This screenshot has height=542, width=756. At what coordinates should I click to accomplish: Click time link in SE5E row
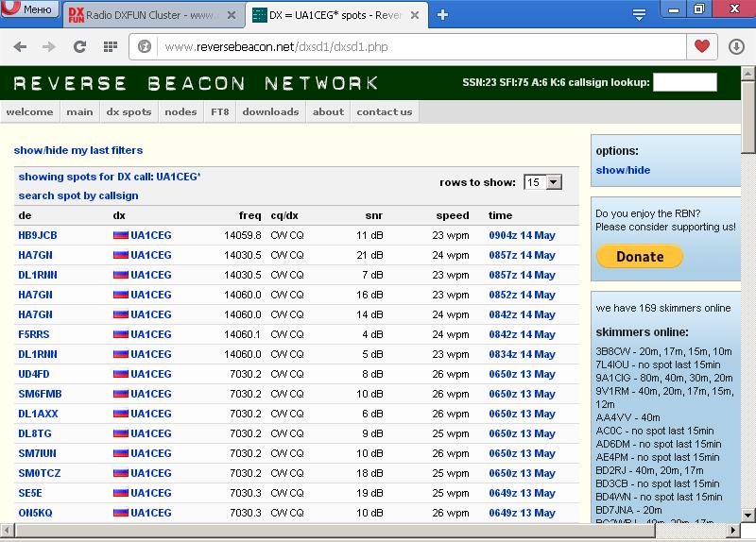[x=523, y=493]
